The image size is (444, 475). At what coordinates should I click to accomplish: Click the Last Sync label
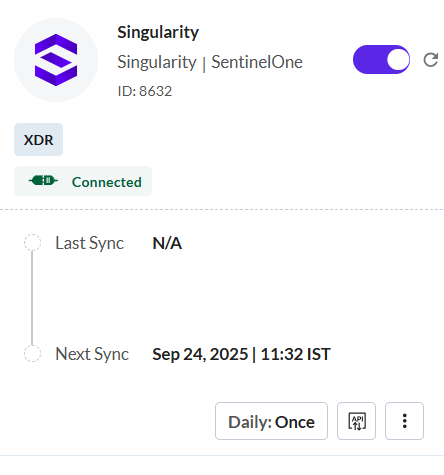89,243
